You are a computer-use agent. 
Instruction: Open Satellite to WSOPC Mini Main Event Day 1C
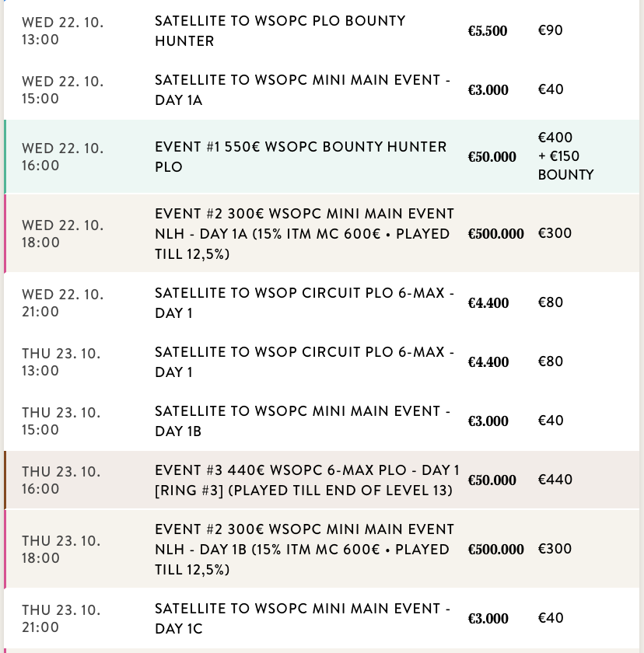point(302,619)
